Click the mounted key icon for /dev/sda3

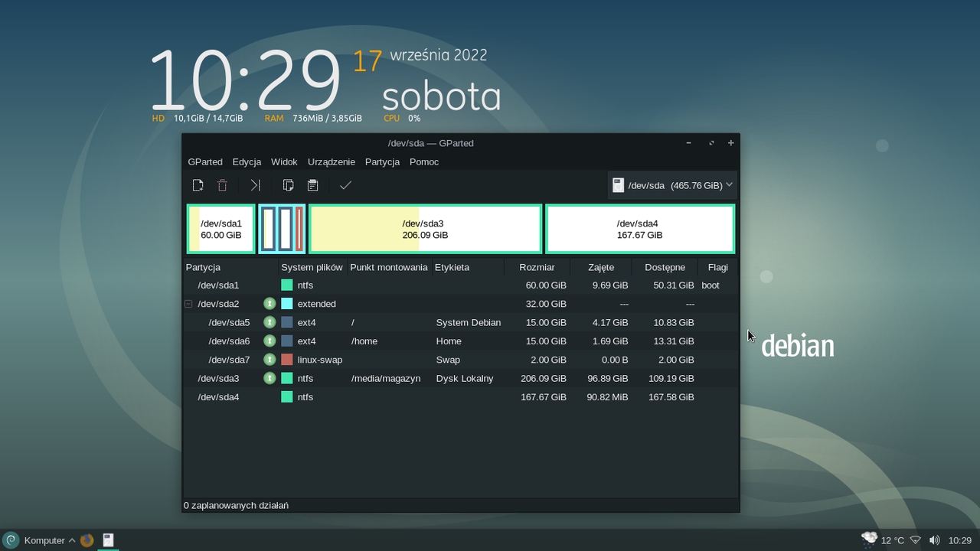(x=269, y=378)
